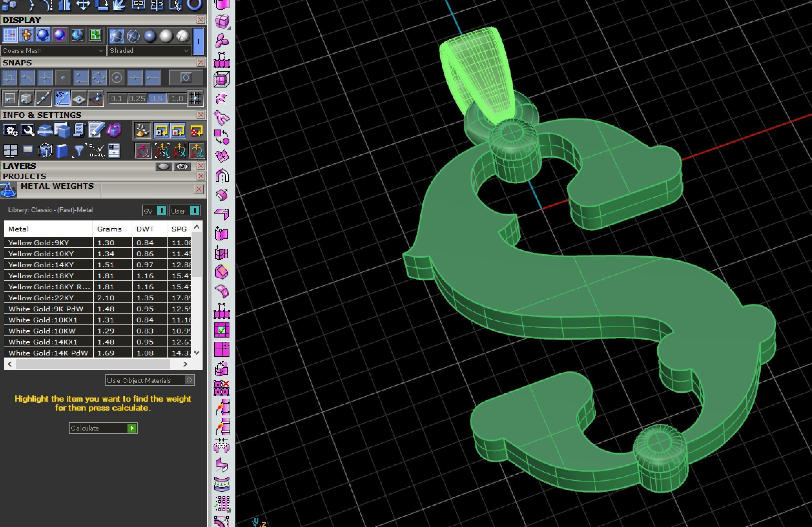
Task: Expand the PROJECTS panel header
Action: click(24, 176)
